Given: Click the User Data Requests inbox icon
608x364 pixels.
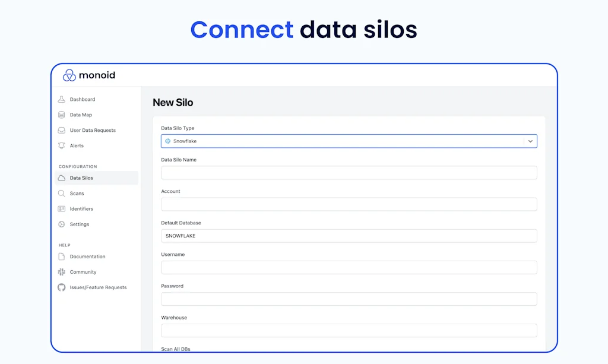Looking at the screenshot, I should [61, 130].
